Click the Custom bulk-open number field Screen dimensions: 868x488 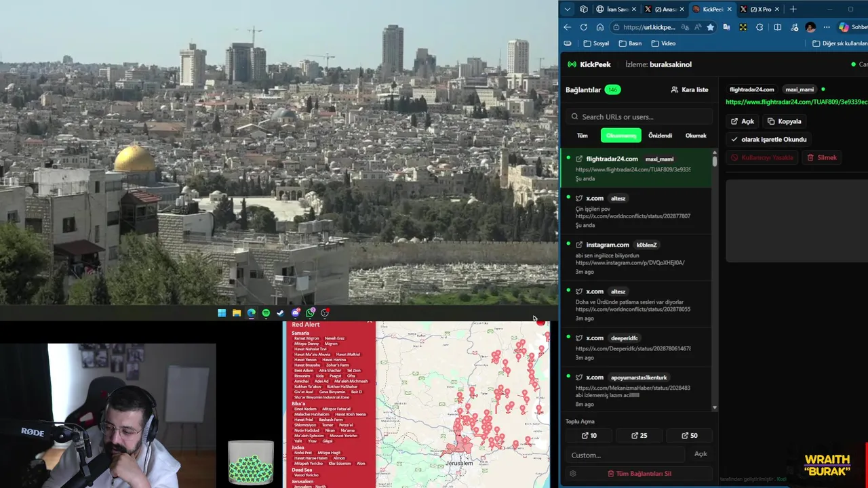coord(625,455)
